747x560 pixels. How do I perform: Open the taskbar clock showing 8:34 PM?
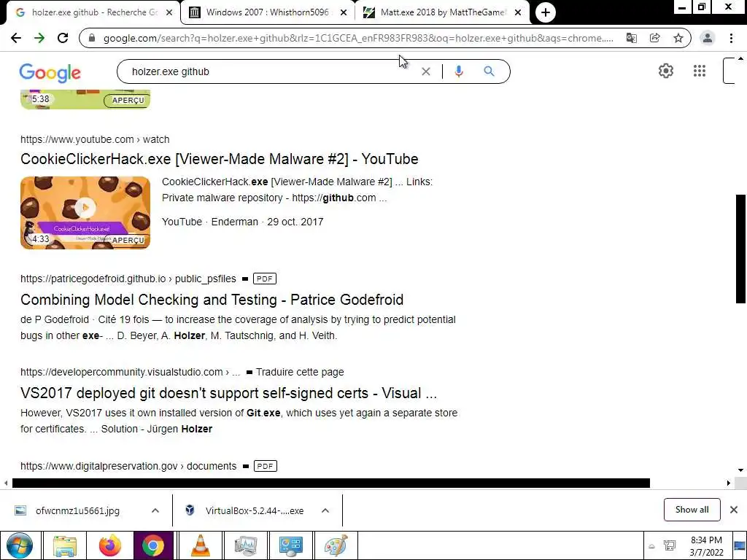[x=706, y=545]
